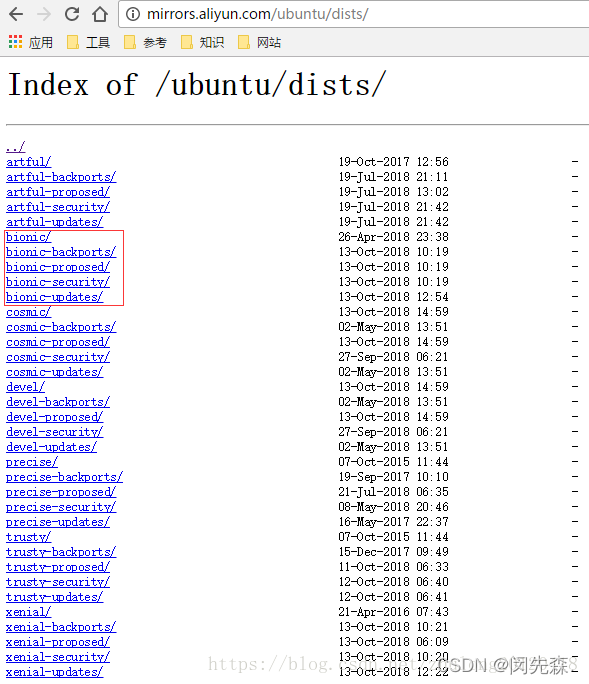Open cosmic-backports/ directory link
The height and width of the screenshot is (684, 589).
click(x=61, y=327)
